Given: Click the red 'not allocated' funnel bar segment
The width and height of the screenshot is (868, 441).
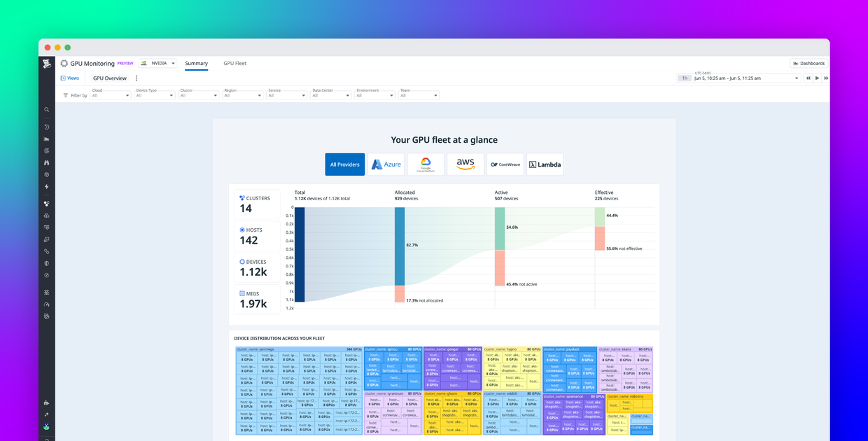Looking at the screenshot, I should (x=400, y=294).
